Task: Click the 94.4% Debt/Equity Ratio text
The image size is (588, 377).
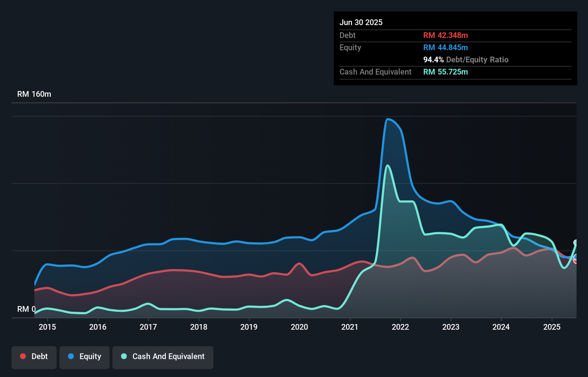Action: pyautogui.click(x=466, y=59)
